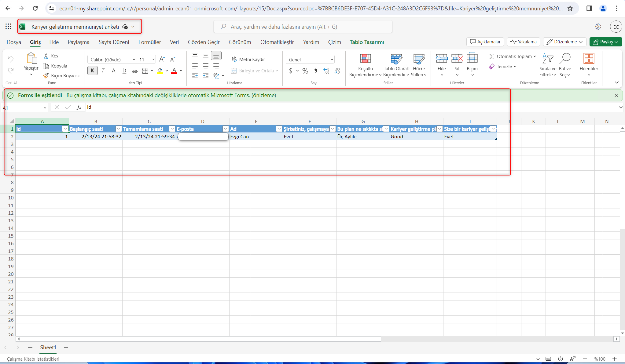Image resolution: width=625 pixels, height=364 pixels.
Task: Open Conditional Formatting (Koşullu Biçimlendirme)
Action: click(x=365, y=59)
